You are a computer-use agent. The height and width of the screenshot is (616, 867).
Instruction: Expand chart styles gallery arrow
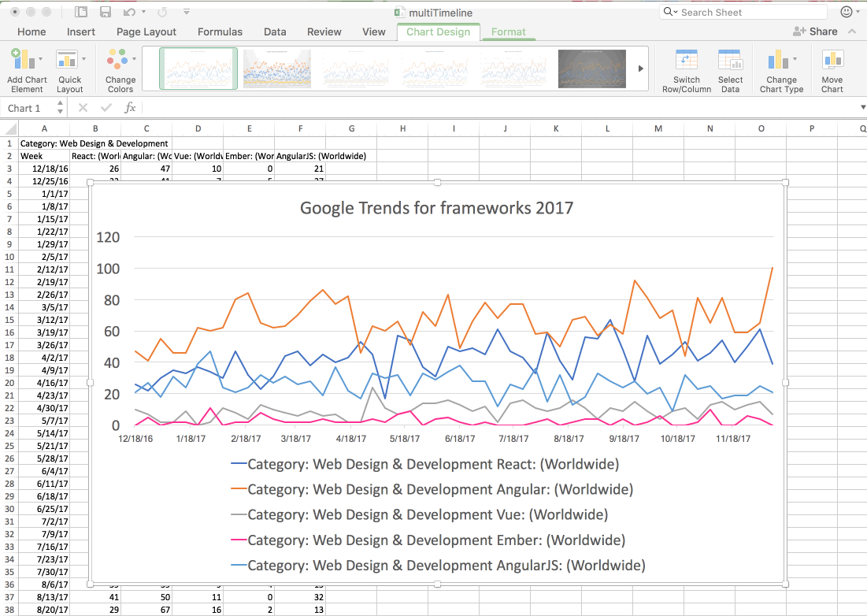click(x=641, y=69)
